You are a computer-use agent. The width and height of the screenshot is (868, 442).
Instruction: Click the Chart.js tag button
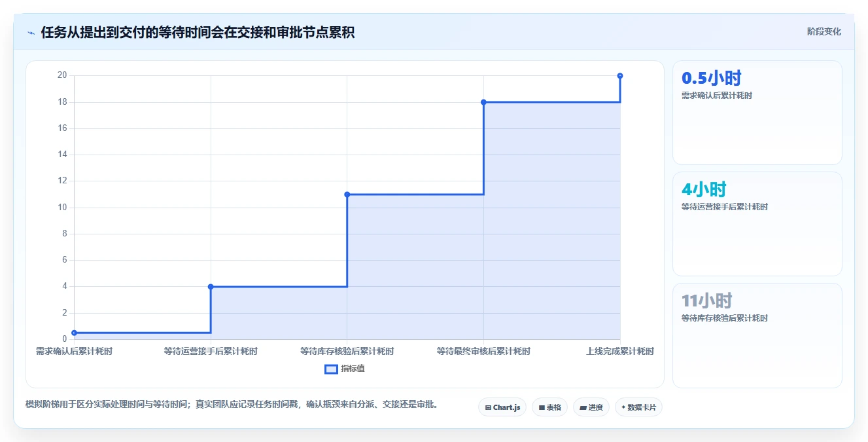coord(502,407)
